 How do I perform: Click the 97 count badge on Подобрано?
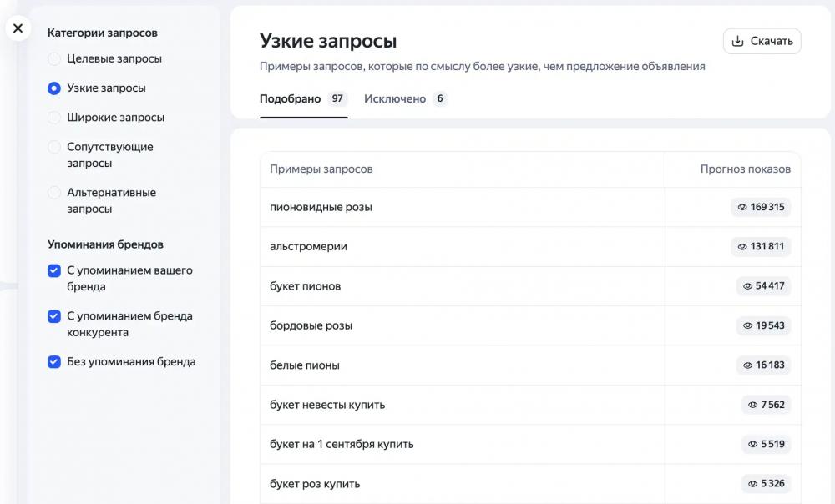click(x=337, y=98)
